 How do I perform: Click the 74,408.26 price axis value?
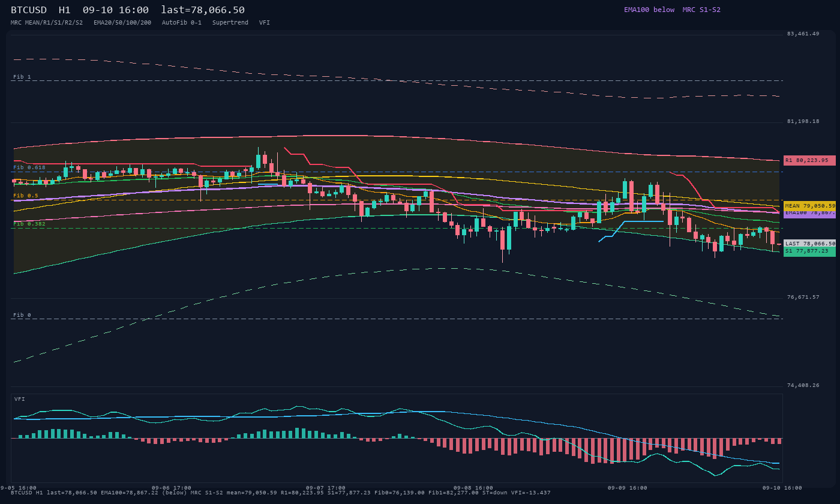tap(803, 385)
